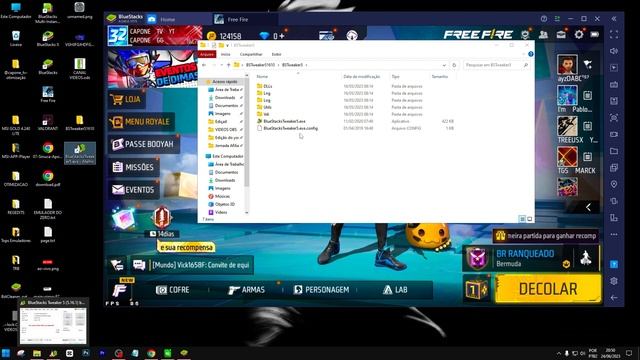Open BlueStacks location pin tool
The width and height of the screenshot is (640, 360).
point(614,184)
